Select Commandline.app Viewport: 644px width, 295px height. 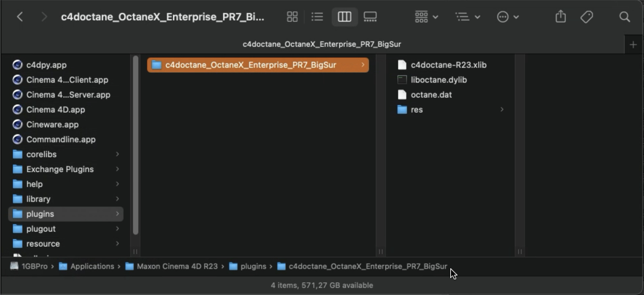[66, 139]
